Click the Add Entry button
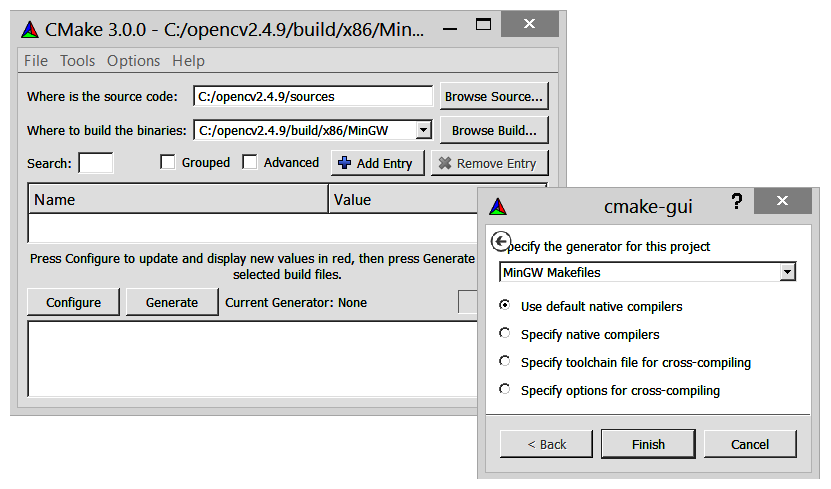The height and width of the screenshot is (489, 831). (x=377, y=163)
